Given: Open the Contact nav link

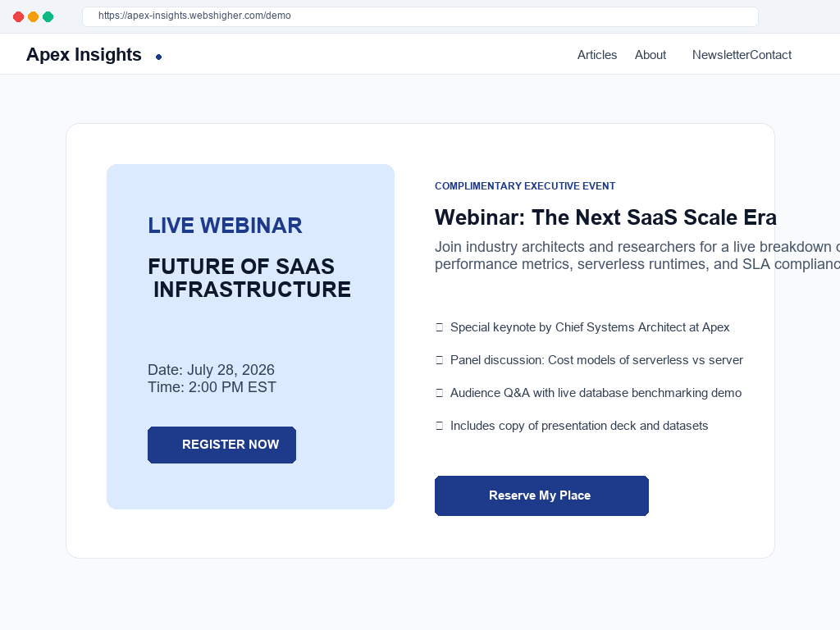Looking at the screenshot, I should coord(771,55).
